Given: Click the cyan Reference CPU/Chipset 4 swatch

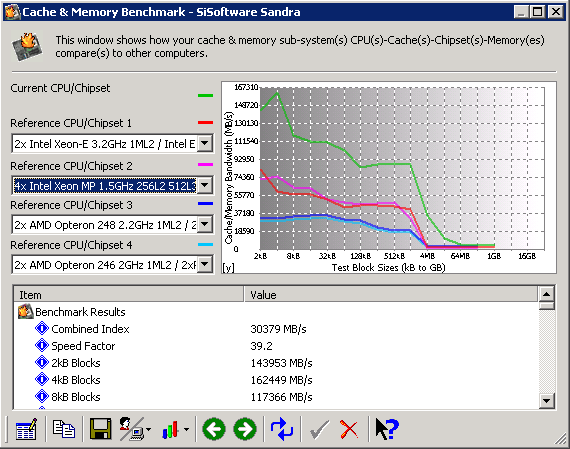Looking at the screenshot, I should [205, 245].
